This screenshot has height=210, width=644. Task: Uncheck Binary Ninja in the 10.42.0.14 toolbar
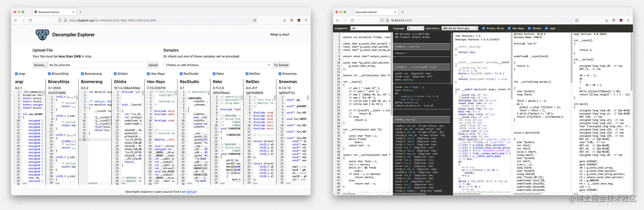(484, 28)
